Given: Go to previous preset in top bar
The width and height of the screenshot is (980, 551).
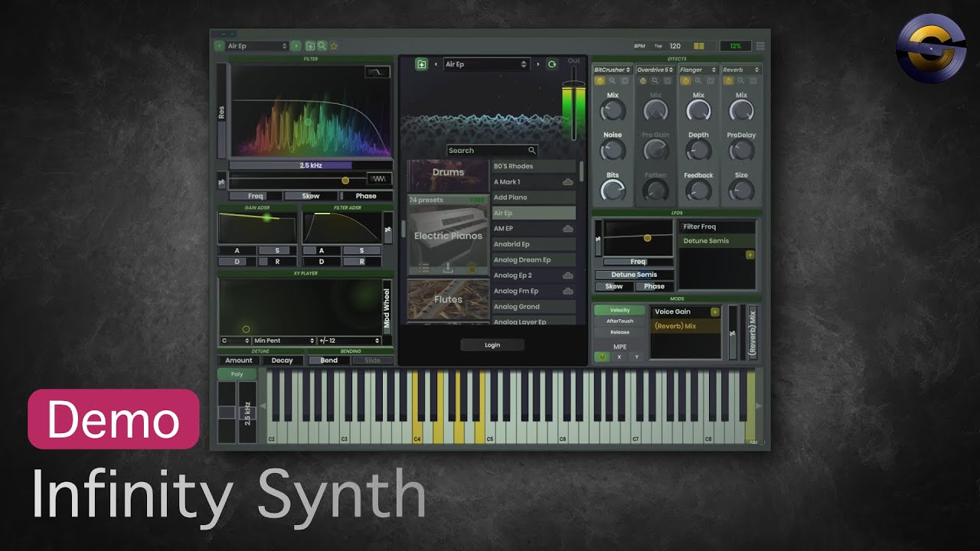Looking at the screenshot, I should (x=220, y=46).
